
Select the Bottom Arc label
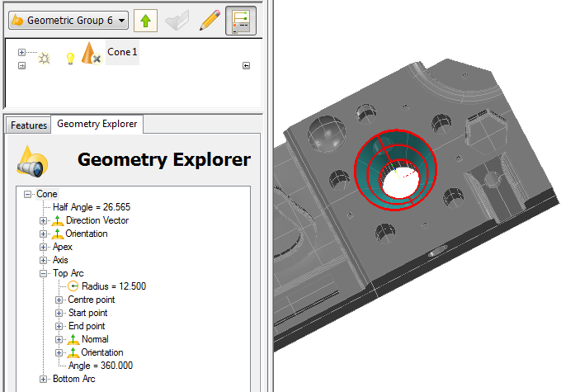point(74,379)
